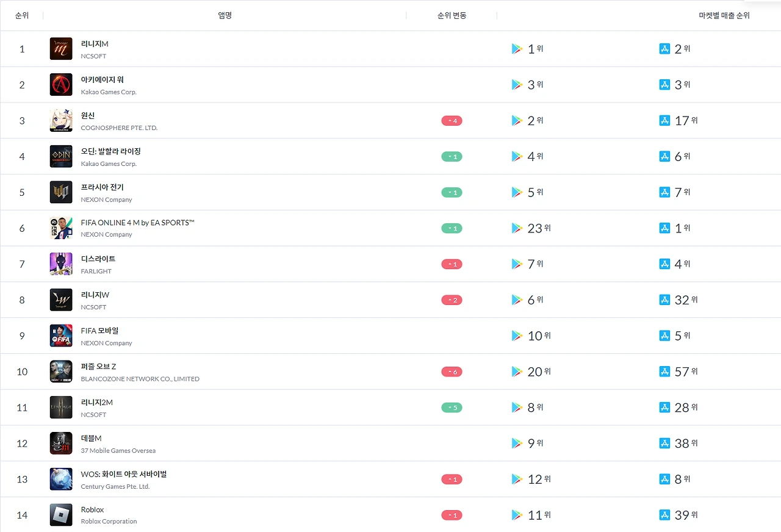Viewport: 781px width, 532px height.
Task: Select the 리니지2M app icon
Action: (x=61, y=408)
